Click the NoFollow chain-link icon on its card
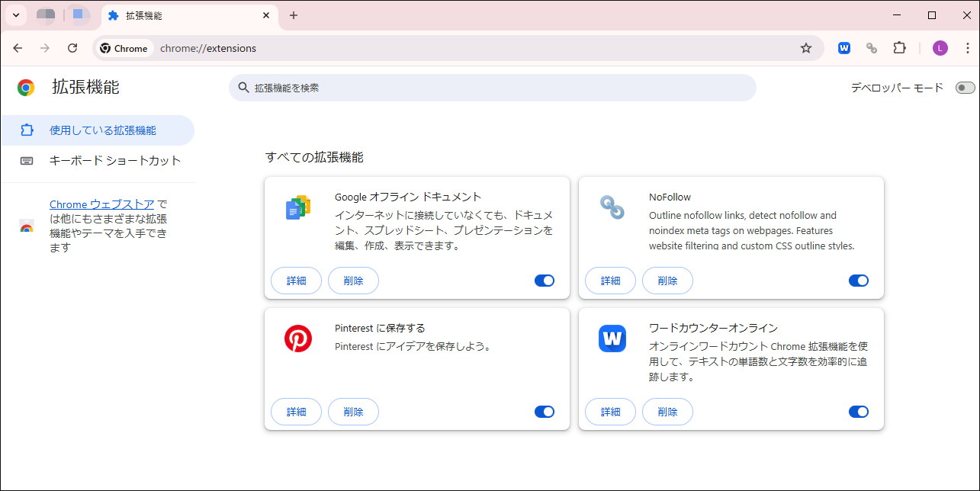 (610, 206)
